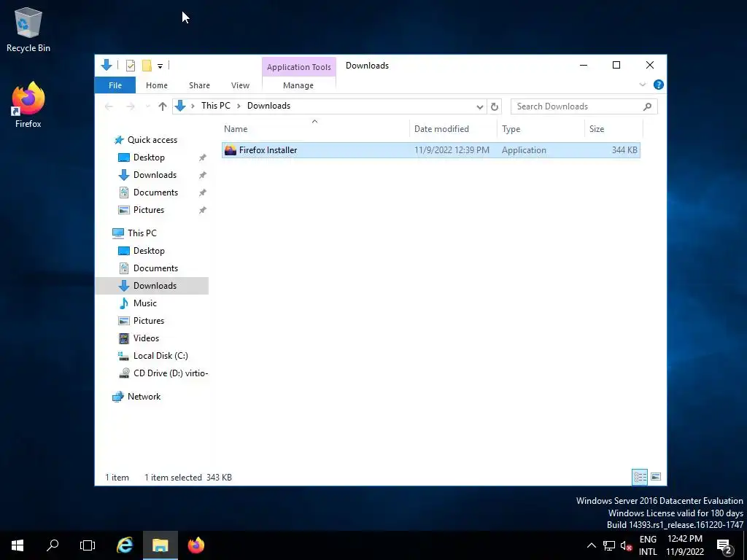Go back with the Back arrow
The image size is (747, 560).
click(x=109, y=106)
